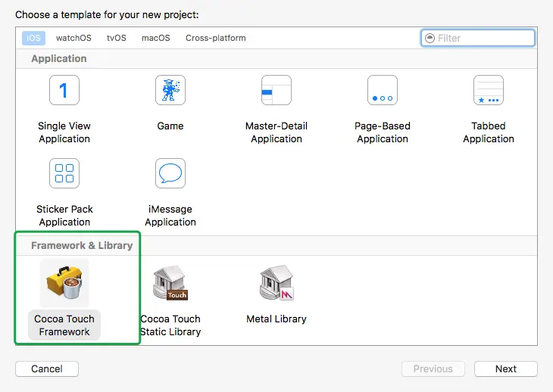Switch to the watchOS tab
Viewport: 553px width, 392px height.
pos(73,38)
